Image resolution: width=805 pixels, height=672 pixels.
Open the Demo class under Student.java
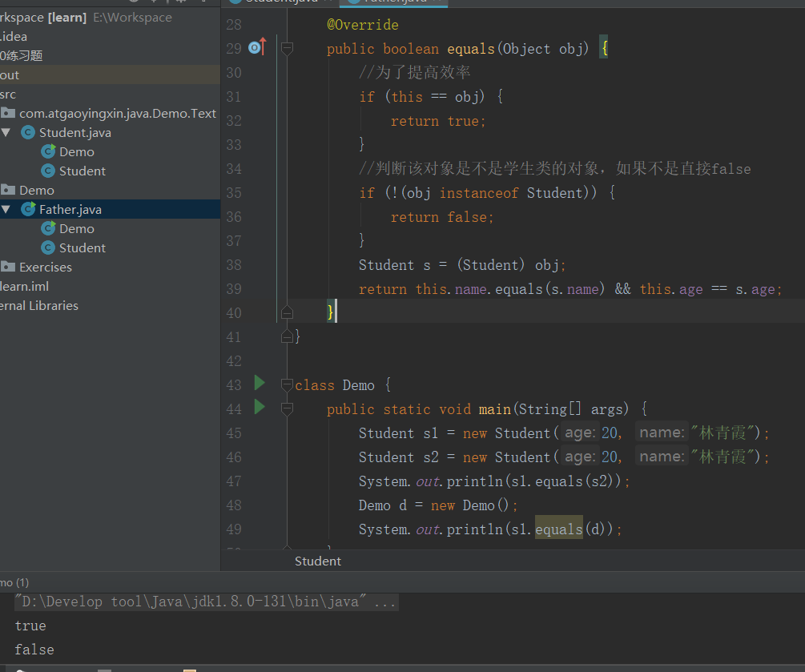(77, 152)
